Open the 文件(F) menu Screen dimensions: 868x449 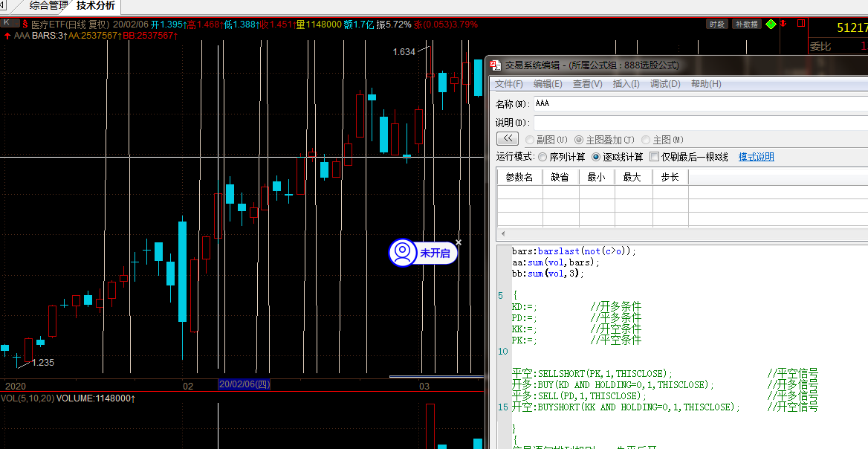tap(509, 83)
